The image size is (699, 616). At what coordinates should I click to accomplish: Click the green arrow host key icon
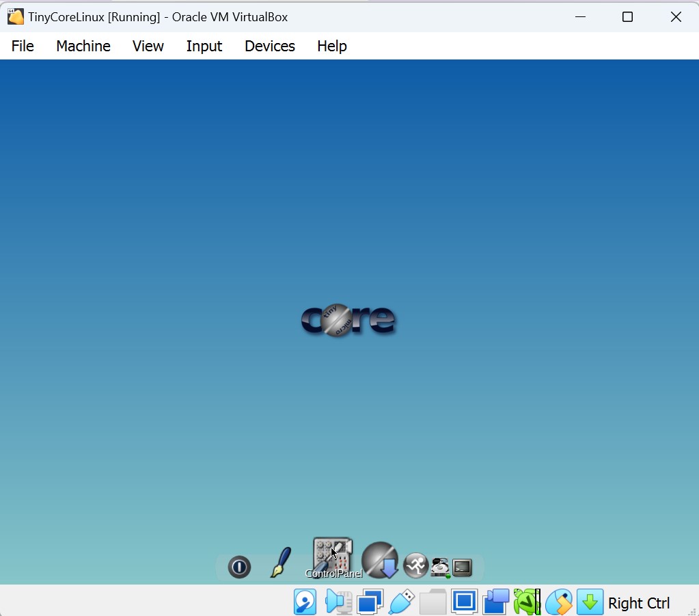(x=590, y=602)
